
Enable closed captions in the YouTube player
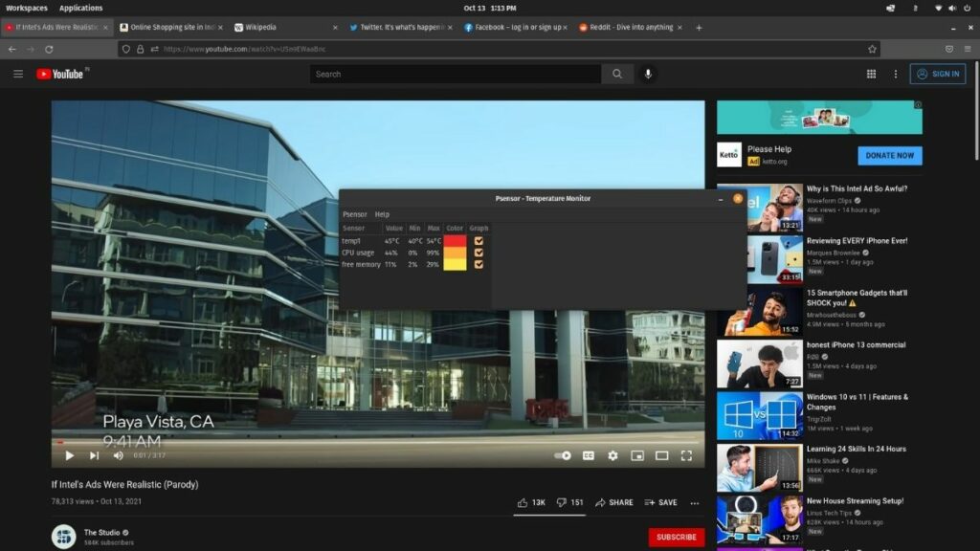coord(589,456)
